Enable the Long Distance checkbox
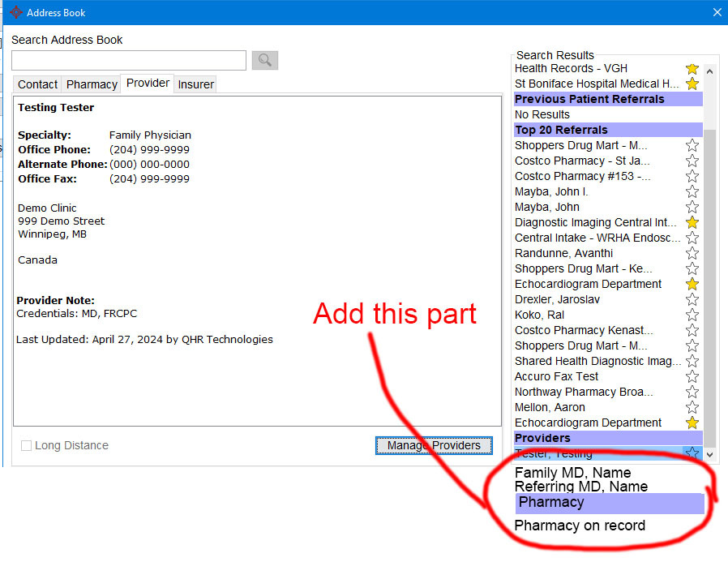 pos(27,446)
